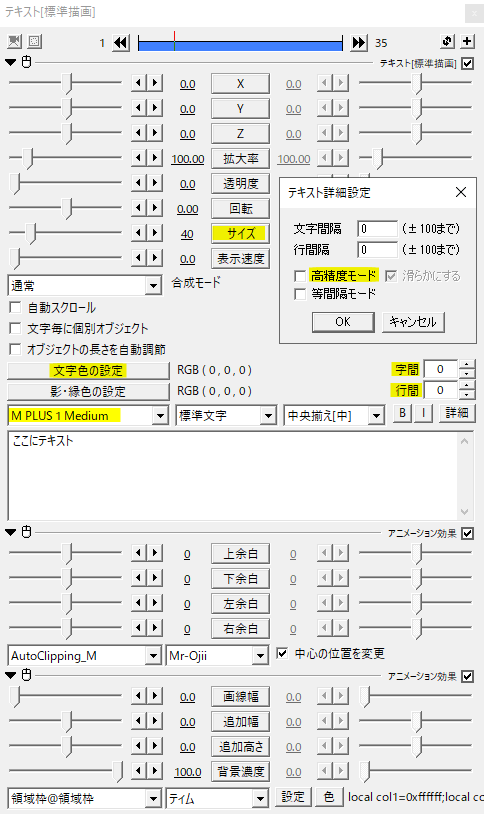The width and height of the screenshot is (484, 814).
Task: Open 影・縁色の設定 color dialog
Action: point(88,391)
